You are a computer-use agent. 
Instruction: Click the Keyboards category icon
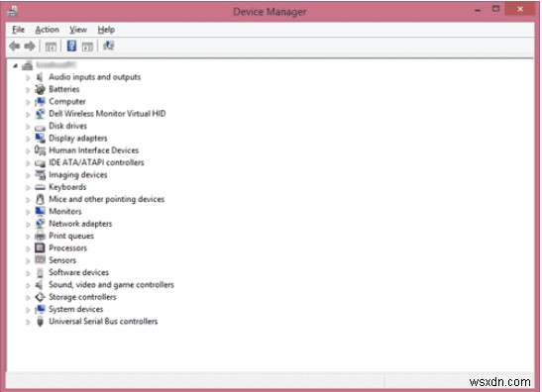click(40, 187)
